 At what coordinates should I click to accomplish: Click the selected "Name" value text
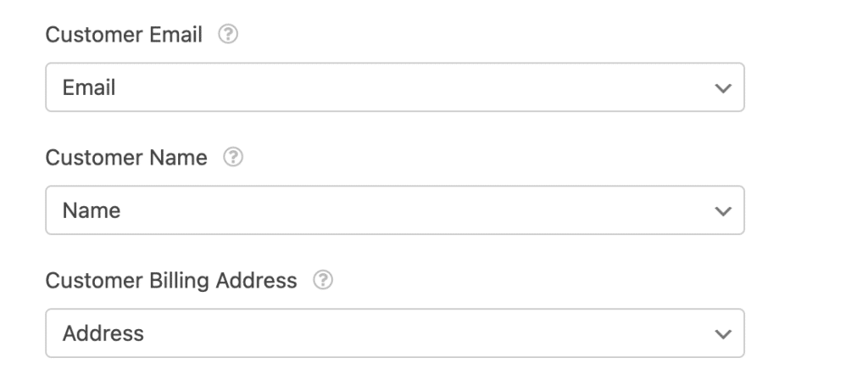[x=92, y=210]
